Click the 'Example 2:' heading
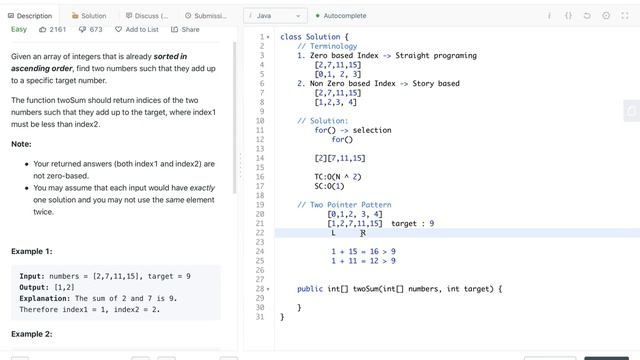 (x=32, y=334)
